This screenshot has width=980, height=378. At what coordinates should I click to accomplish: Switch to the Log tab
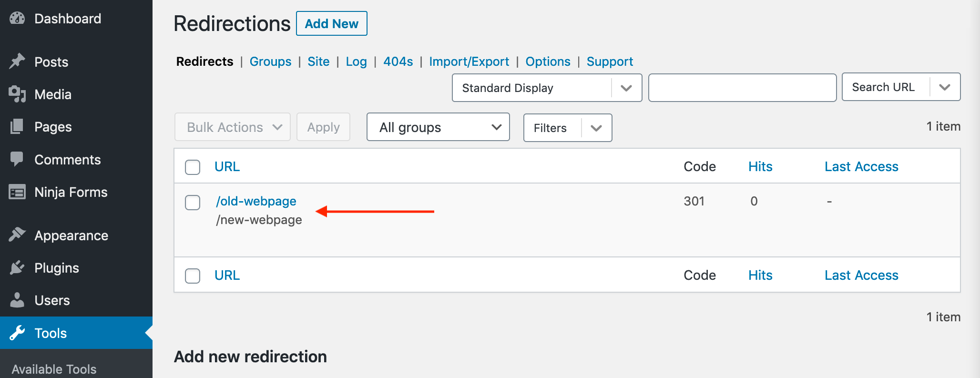(x=356, y=61)
